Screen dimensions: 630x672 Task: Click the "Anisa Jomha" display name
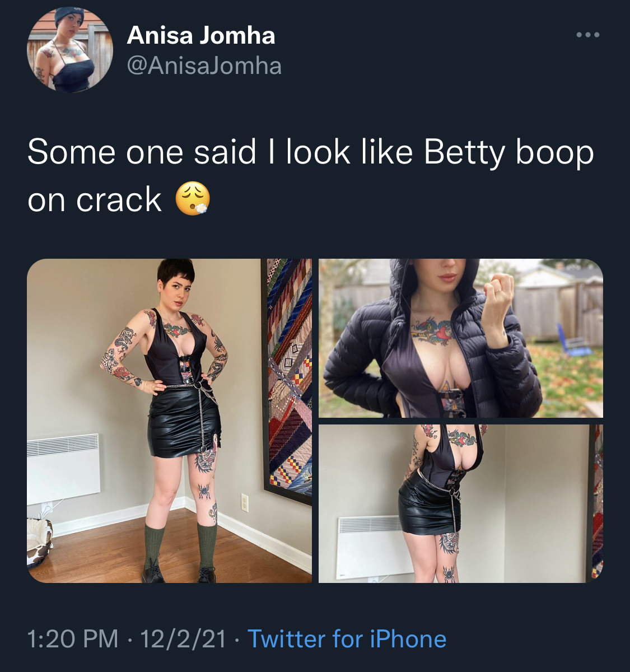tap(201, 35)
